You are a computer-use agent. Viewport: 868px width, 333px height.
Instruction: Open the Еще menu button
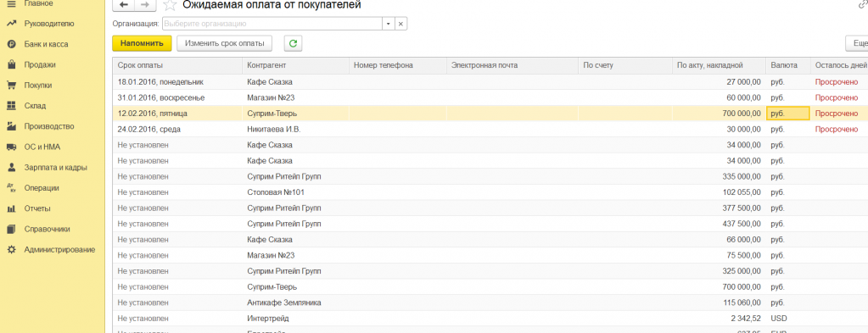(x=857, y=43)
